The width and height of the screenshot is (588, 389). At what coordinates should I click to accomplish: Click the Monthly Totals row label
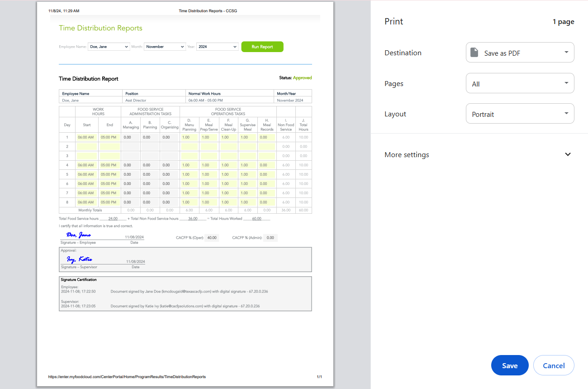point(90,210)
